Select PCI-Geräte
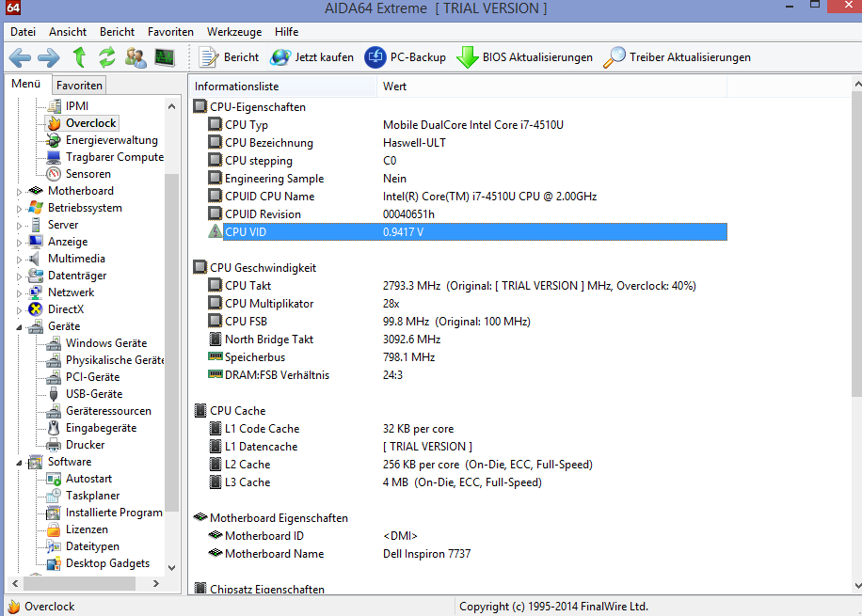This screenshot has height=616, width=862. (92, 377)
